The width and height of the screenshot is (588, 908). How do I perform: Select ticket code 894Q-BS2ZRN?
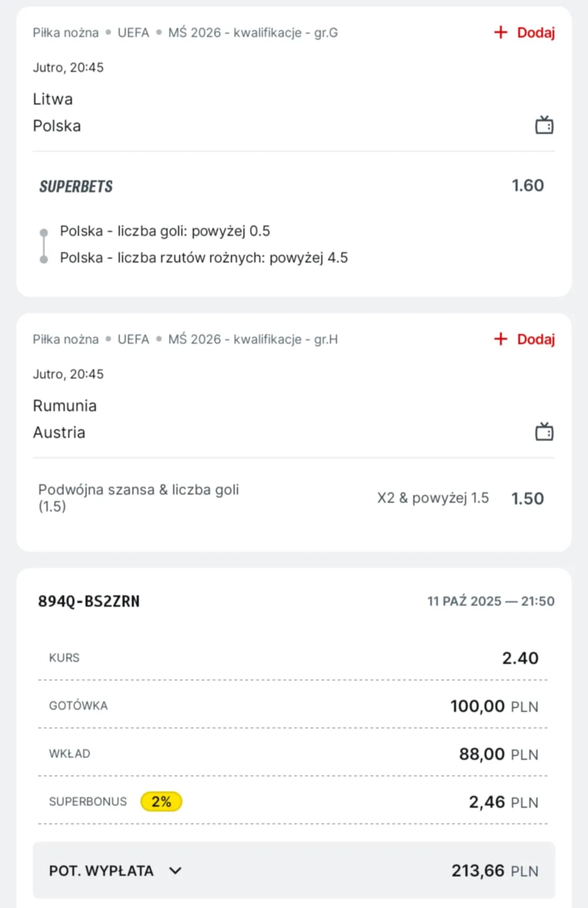pos(89,601)
